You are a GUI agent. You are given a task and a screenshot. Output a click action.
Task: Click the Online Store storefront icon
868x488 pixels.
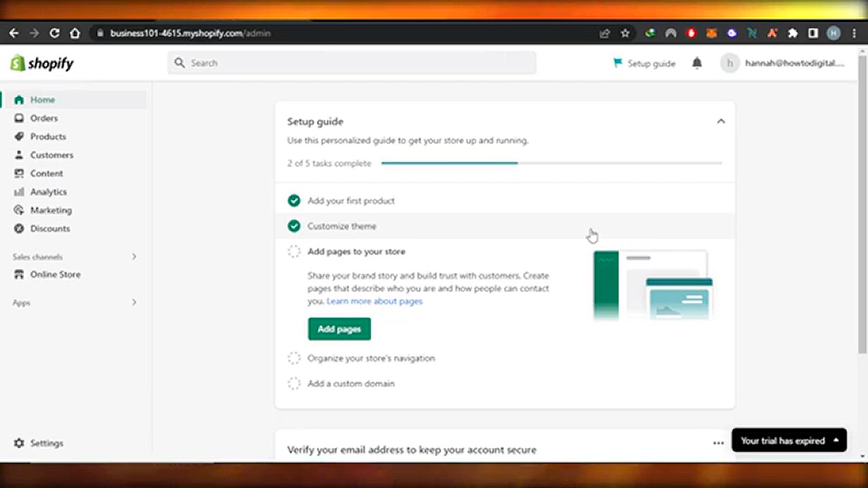pos(19,274)
